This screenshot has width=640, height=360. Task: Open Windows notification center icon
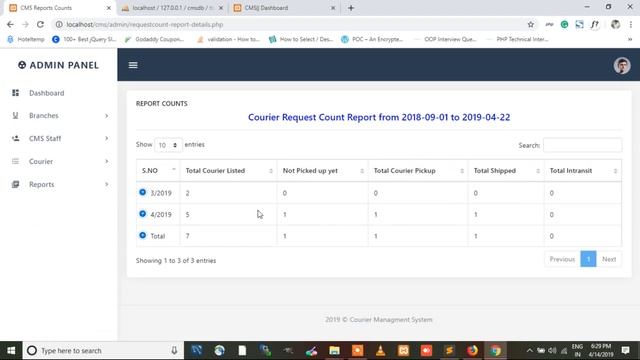[x=625, y=350]
